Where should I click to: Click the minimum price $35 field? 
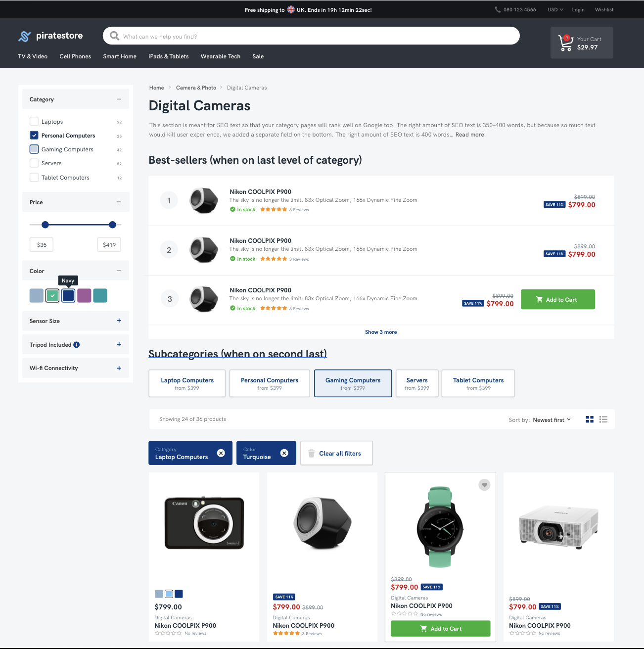(42, 244)
